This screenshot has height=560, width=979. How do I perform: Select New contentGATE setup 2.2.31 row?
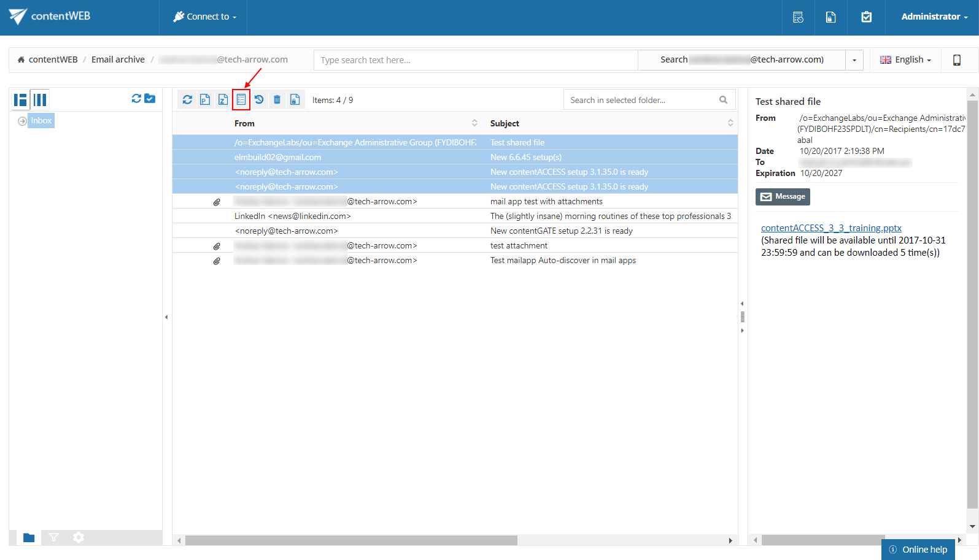point(455,231)
